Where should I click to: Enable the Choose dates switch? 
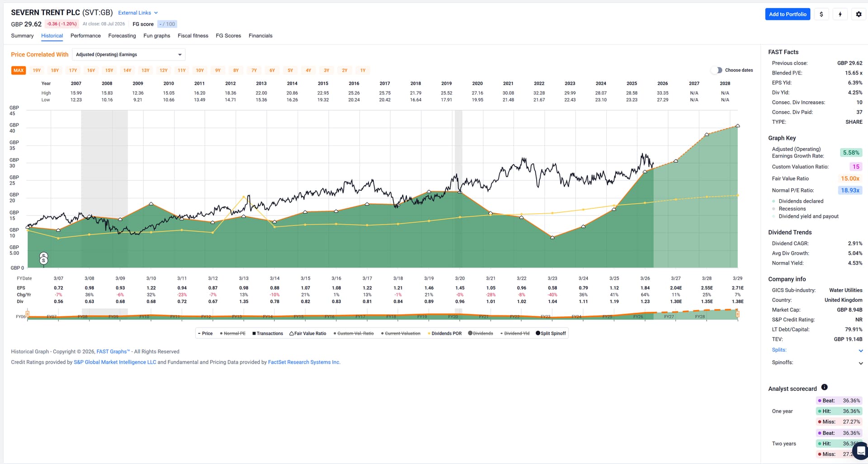[717, 70]
